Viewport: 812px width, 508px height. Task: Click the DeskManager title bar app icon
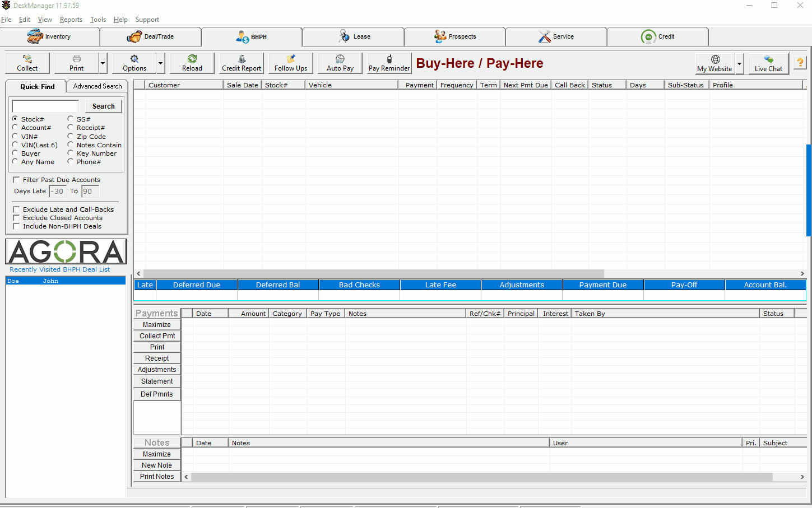6,6
